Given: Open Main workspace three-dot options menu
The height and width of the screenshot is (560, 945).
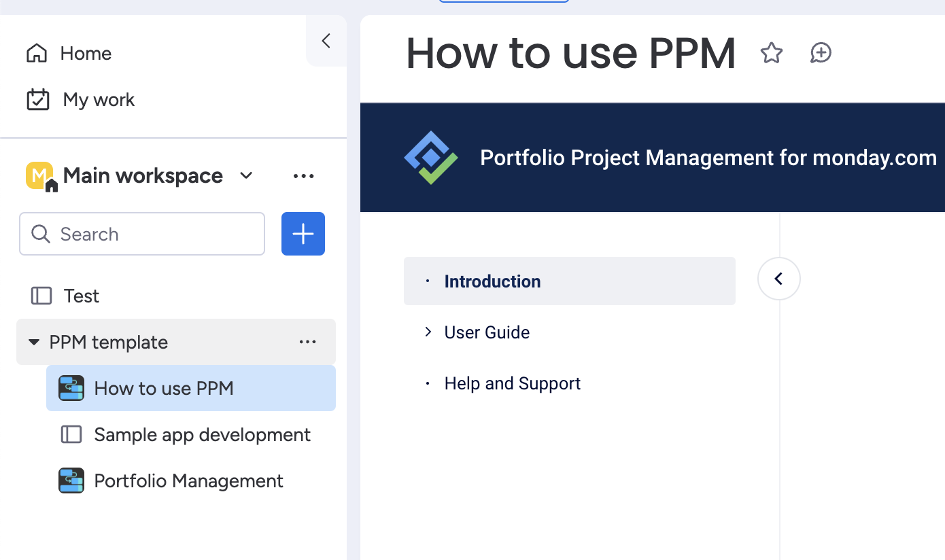Looking at the screenshot, I should tap(303, 176).
